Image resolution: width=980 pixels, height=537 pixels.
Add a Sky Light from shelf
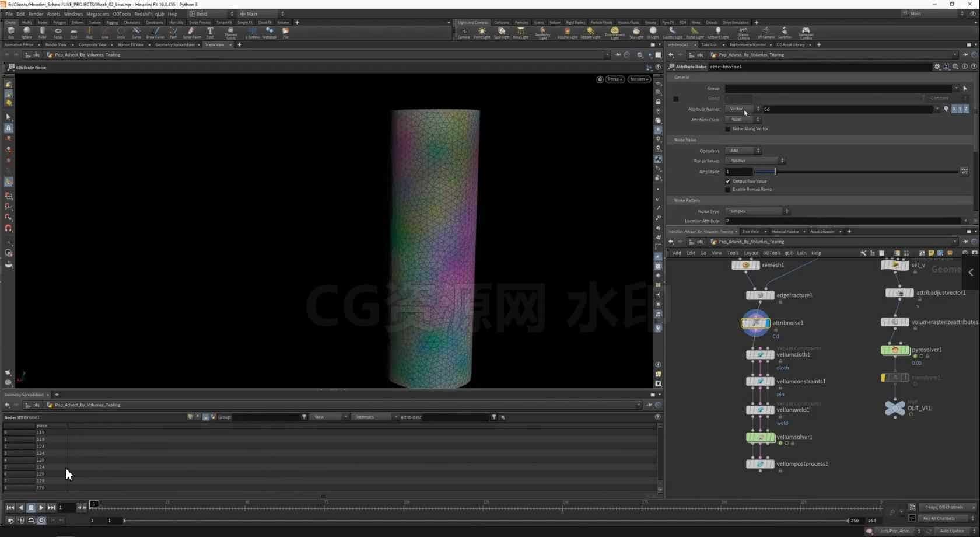(x=636, y=33)
